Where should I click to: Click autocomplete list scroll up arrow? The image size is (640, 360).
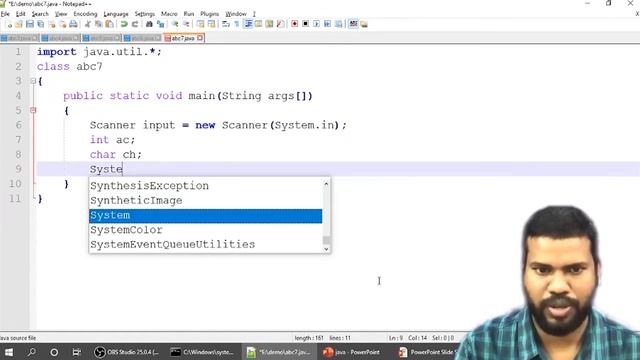pyautogui.click(x=326, y=184)
